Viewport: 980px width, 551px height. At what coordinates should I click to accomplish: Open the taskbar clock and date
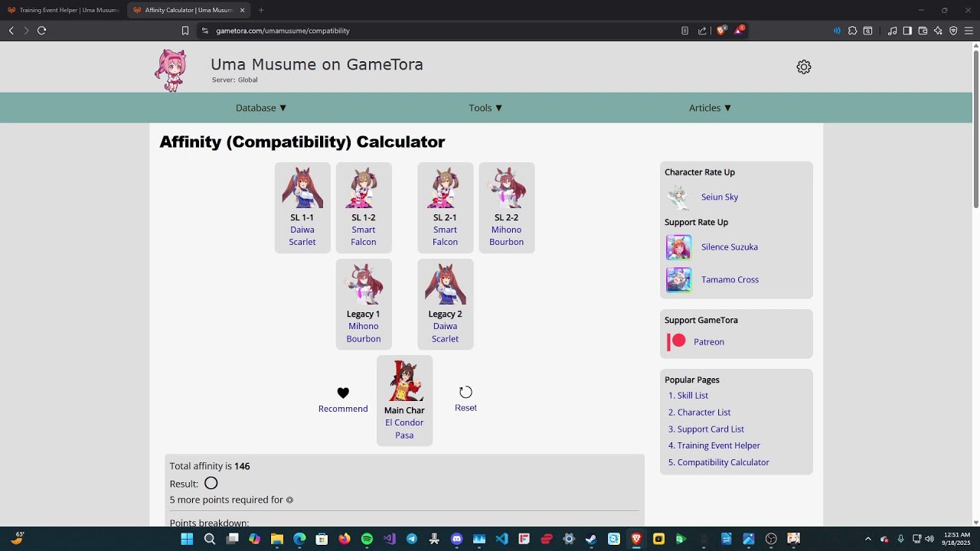pyautogui.click(x=957, y=539)
